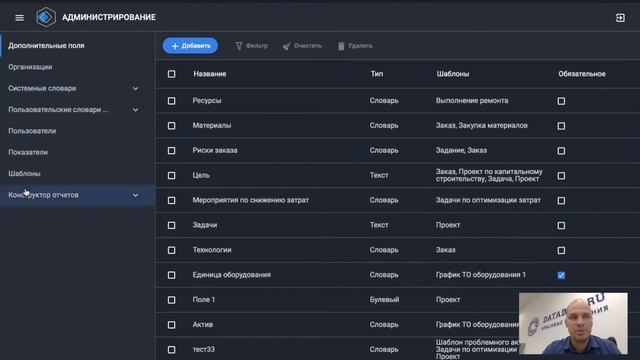Image resolution: width=640 pixels, height=360 pixels.
Task: Open the hamburger navigation menu
Action: click(x=19, y=18)
